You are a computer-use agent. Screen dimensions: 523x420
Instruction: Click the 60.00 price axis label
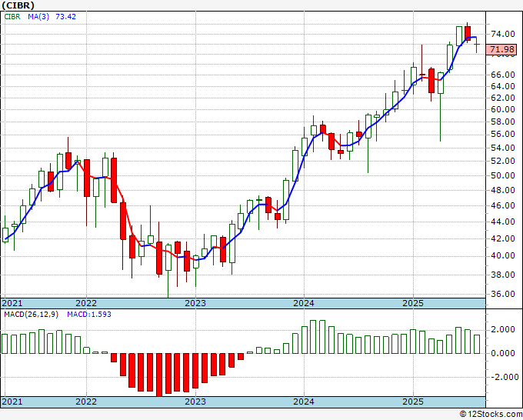[x=503, y=109]
